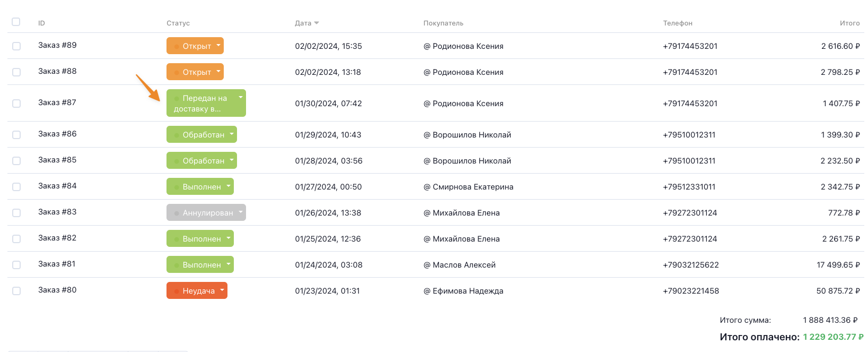Open Неудача status dropdown for Заказ #80

(x=197, y=290)
